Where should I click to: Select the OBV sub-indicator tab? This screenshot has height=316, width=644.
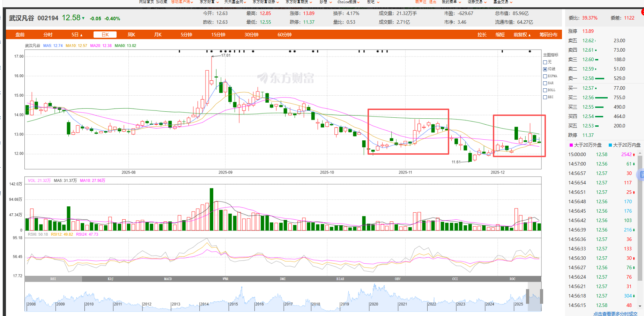click(x=398, y=279)
